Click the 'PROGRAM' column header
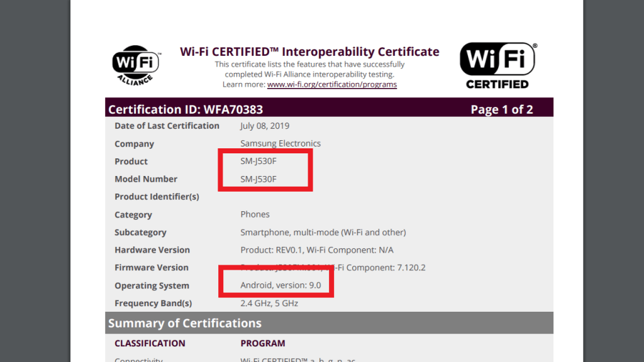Image resolution: width=644 pixels, height=362 pixels. [x=263, y=344]
